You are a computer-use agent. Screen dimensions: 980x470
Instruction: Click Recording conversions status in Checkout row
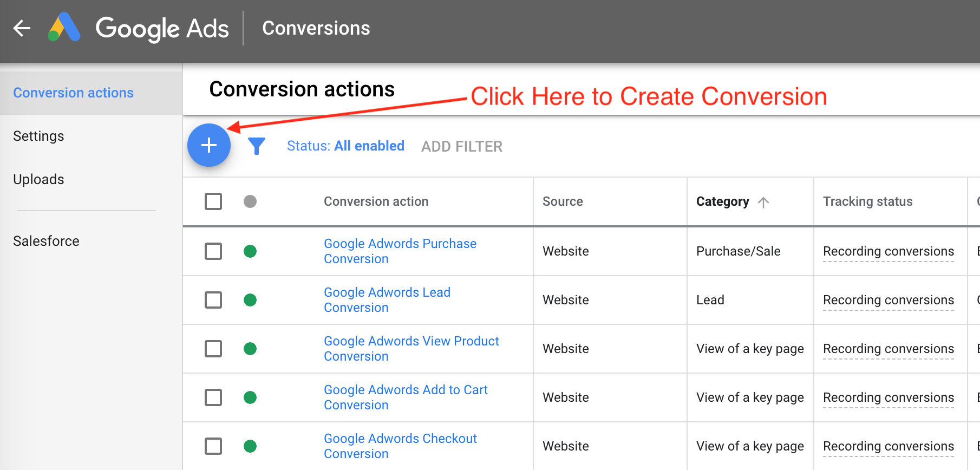(888, 446)
